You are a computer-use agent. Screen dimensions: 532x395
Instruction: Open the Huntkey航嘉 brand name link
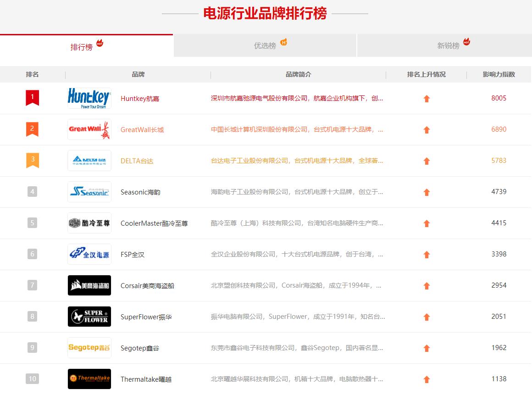click(139, 98)
